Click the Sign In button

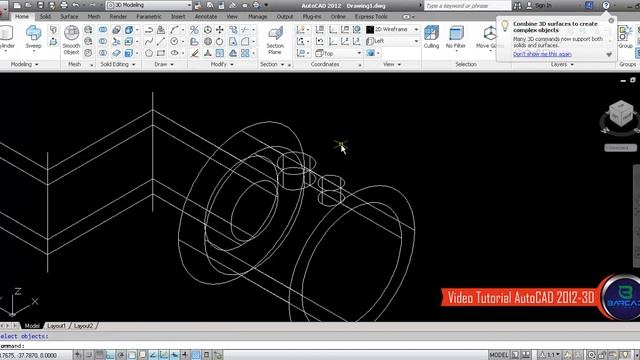(x=539, y=5)
